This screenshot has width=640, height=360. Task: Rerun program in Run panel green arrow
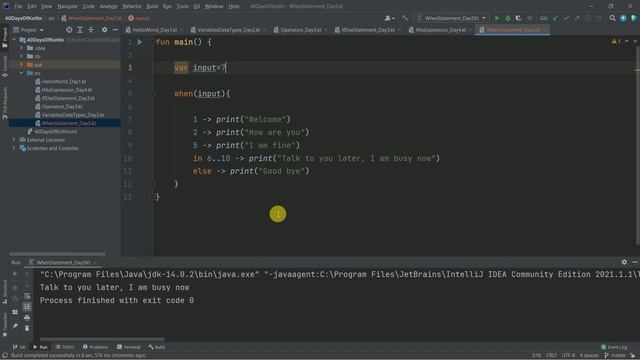pos(15,274)
